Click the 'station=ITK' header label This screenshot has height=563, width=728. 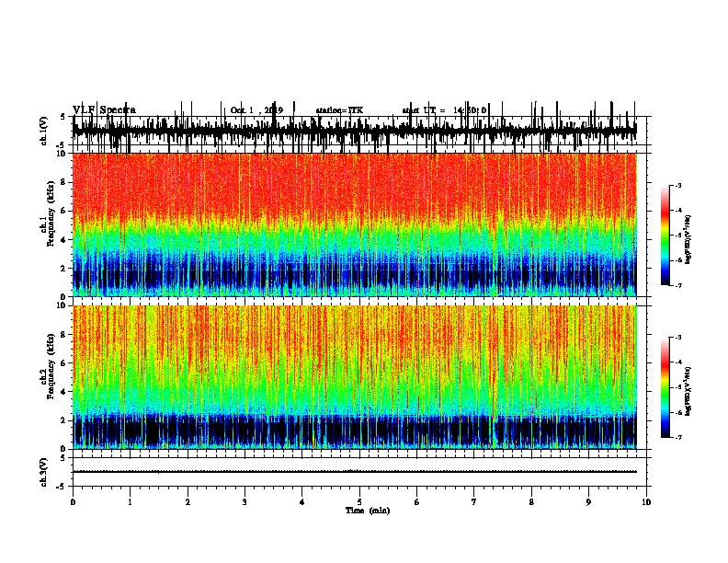tap(339, 110)
